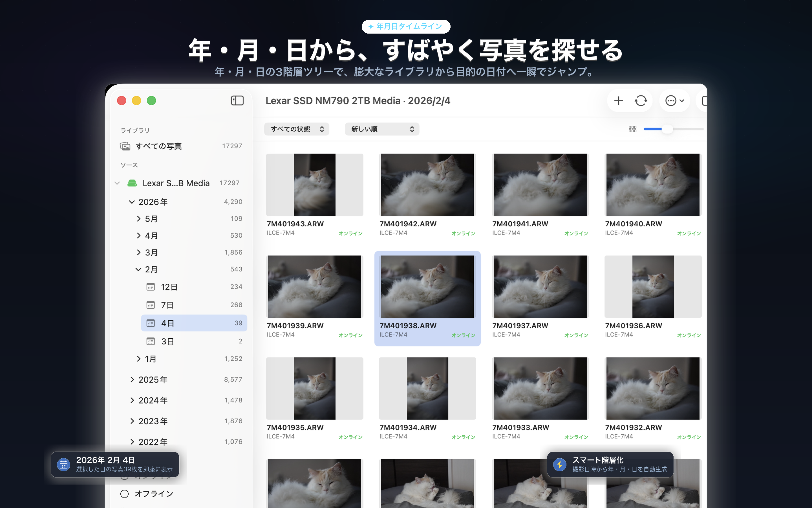Image resolution: width=812 pixels, height=508 pixels.
Task: Click the ライブラリ section header
Action: tap(135, 130)
